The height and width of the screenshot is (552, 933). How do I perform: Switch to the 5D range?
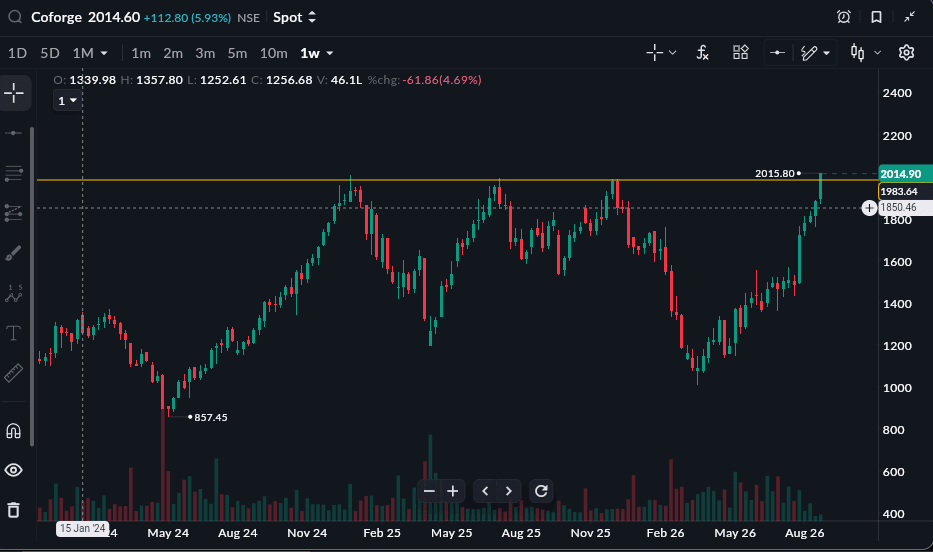[x=50, y=54]
